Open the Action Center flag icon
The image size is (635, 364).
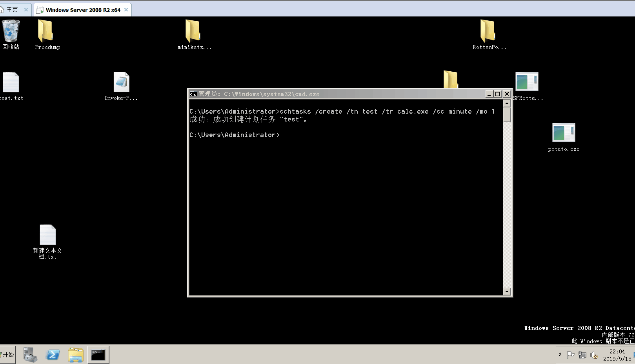tap(571, 355)
